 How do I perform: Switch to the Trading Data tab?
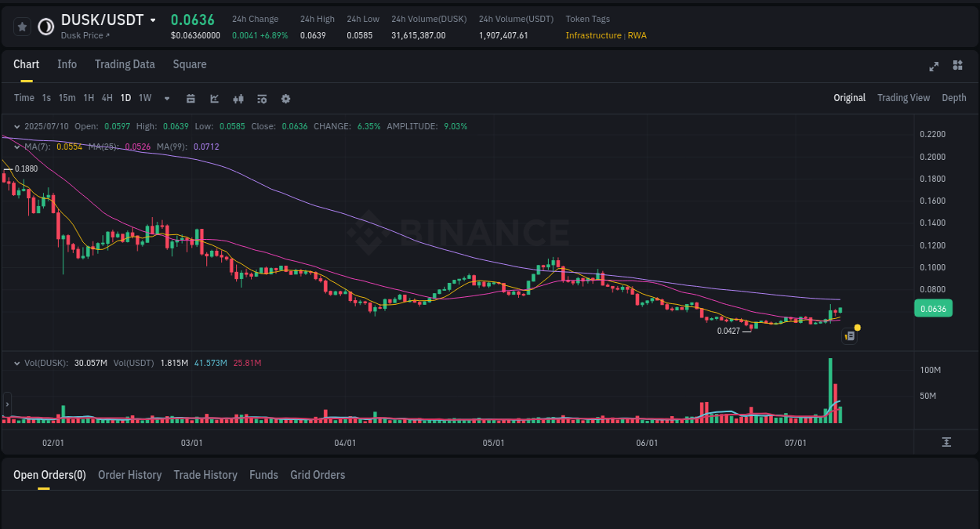pyautogui.click(x=125, y=64)
